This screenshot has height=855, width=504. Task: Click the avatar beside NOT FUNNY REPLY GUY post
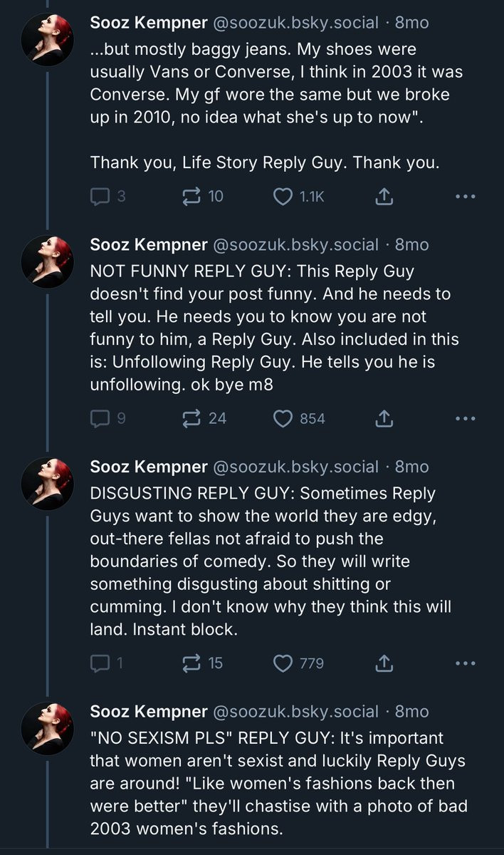pos(47,262)
